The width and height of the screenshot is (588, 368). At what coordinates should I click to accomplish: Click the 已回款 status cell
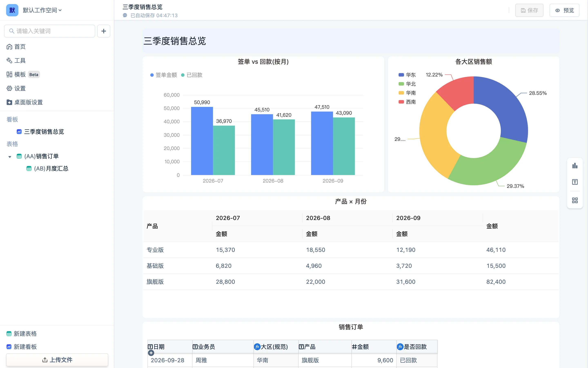coord(417,360)
